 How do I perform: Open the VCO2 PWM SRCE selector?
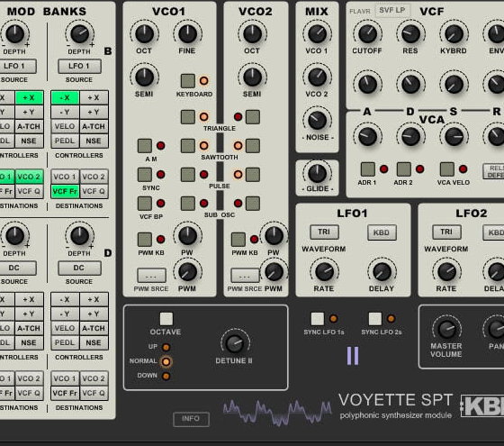click(245, 276)
